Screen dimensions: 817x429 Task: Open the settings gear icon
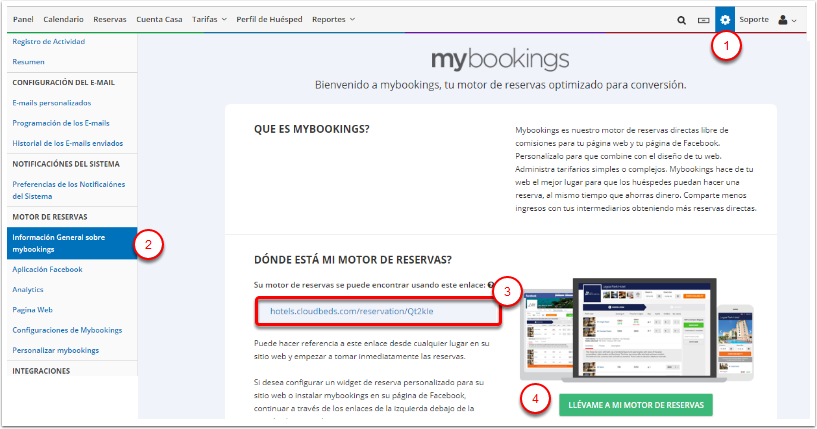725,20
